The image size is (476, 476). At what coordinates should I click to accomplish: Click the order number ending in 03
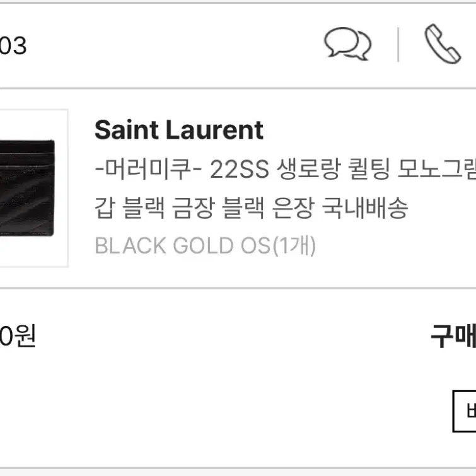13,45
